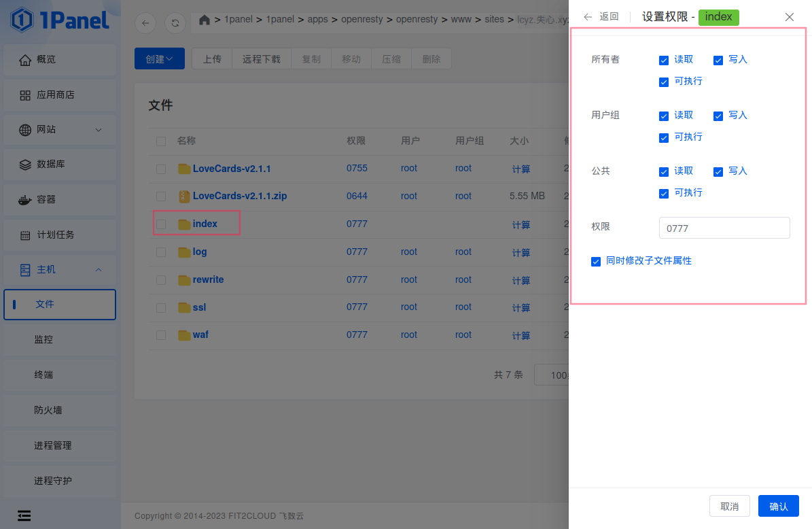The height and width of the screenshot is (529, 812).
Task: Expand the 网站 submenu chevron
Action: coord(99,130)
